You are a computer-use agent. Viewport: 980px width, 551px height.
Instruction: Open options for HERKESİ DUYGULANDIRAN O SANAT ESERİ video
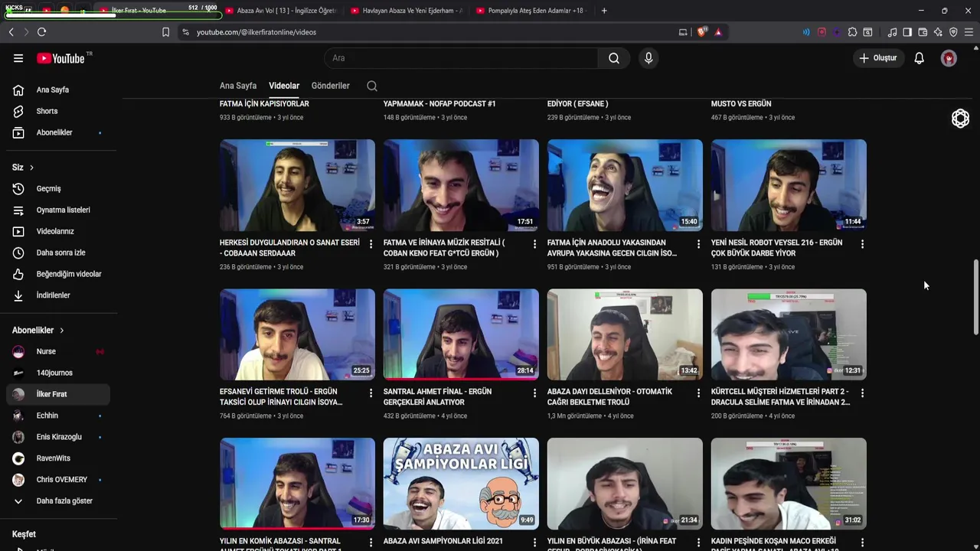pyautogui.click(x=371, y=244)
